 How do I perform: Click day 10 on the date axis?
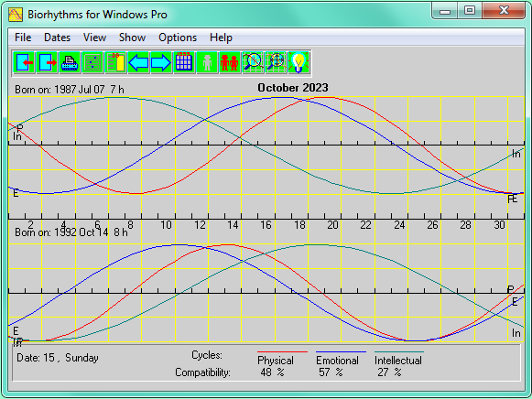point(166,225)
